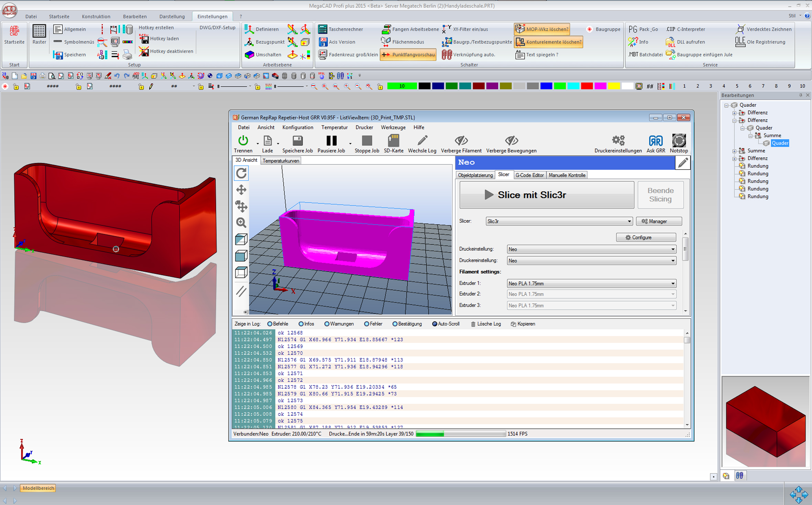Click the Configure button
The width and height of the screenshot is (812, 505).
(x=646, y=237)
